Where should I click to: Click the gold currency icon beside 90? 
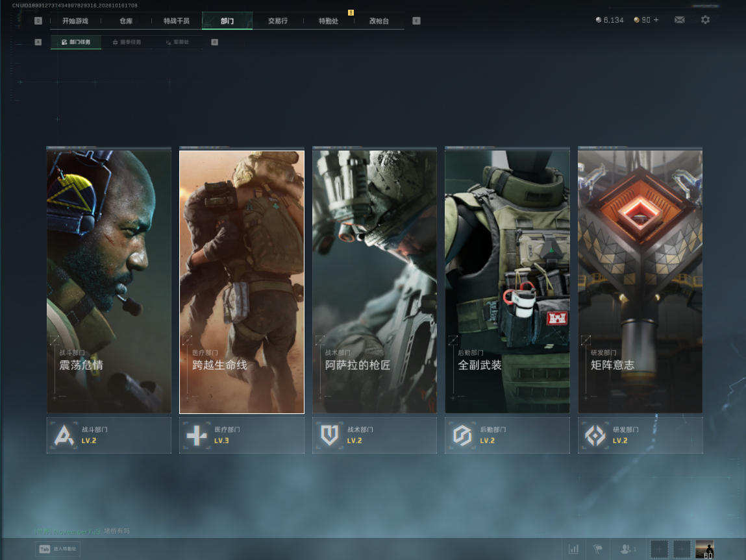[x=636, y=20]
